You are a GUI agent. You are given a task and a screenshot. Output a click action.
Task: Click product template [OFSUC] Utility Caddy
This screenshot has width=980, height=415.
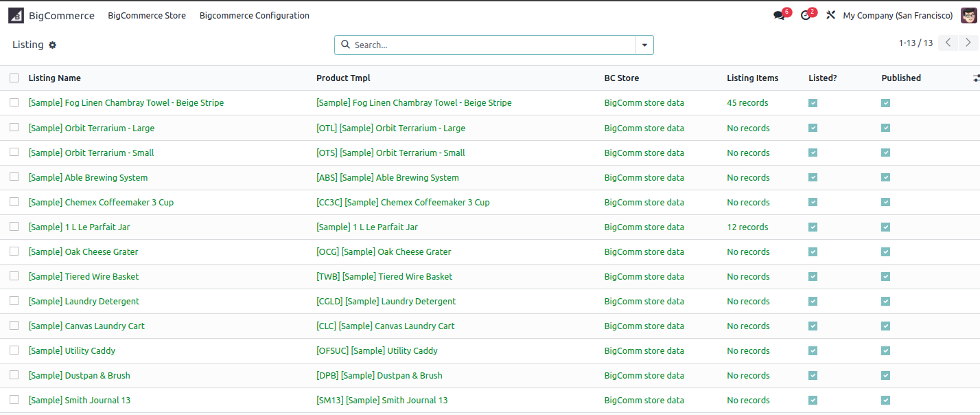tap(377, 350)
